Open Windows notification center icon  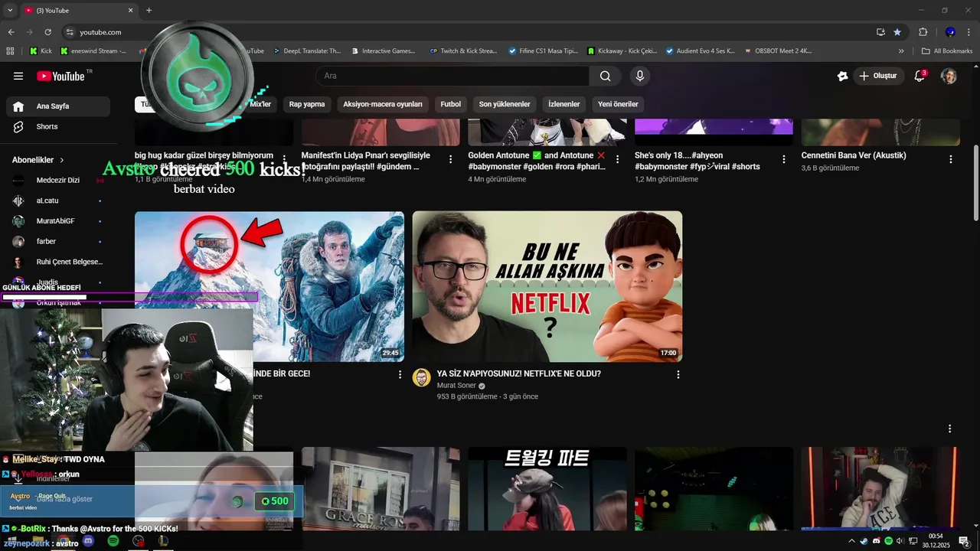(965, 541)
